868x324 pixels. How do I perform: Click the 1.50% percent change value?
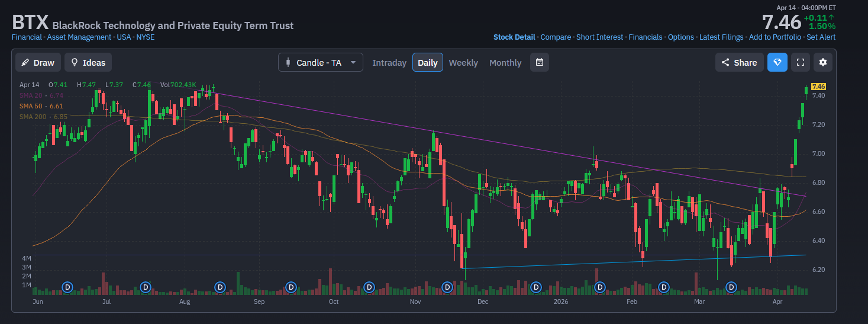pyautogui.click(x=822, y=26)
